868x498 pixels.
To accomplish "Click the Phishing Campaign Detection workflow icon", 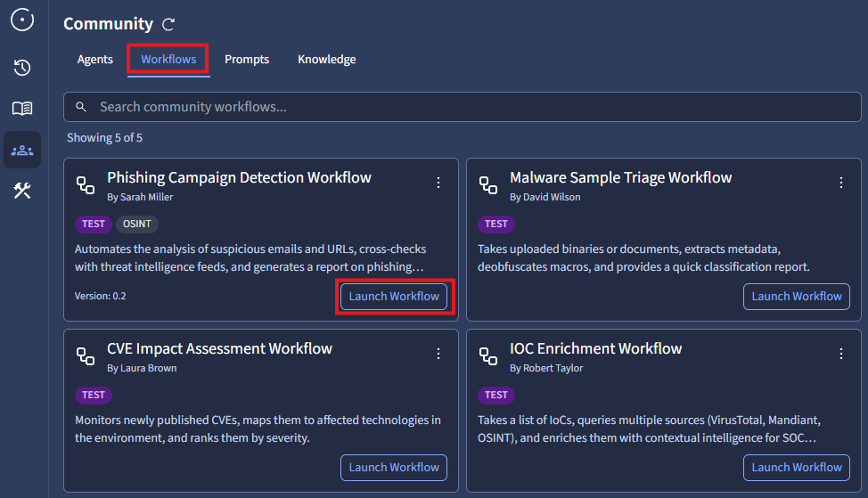I will click(86, 185).
